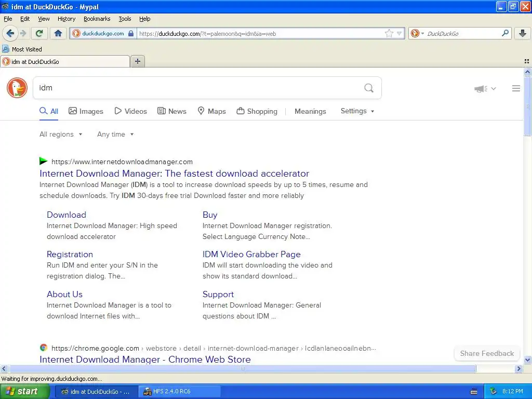
Task: Go back with the Back arrow button
Action: pos(10,33)
